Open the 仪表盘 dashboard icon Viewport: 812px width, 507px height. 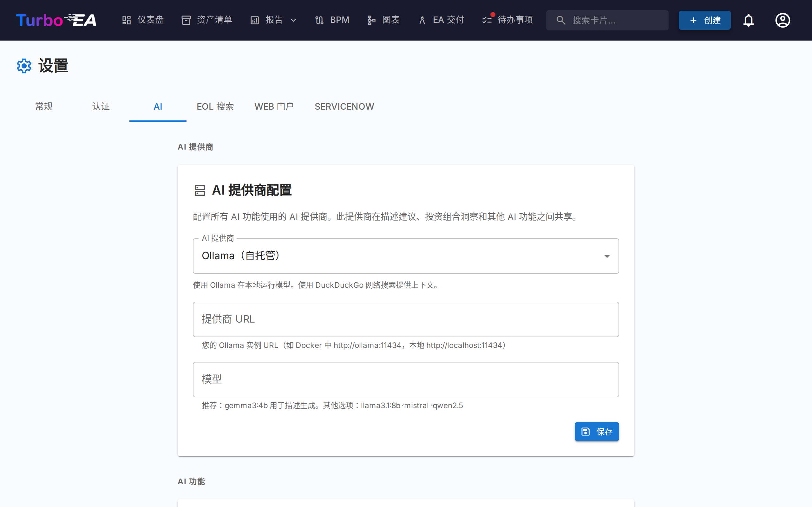pos(127,20)
